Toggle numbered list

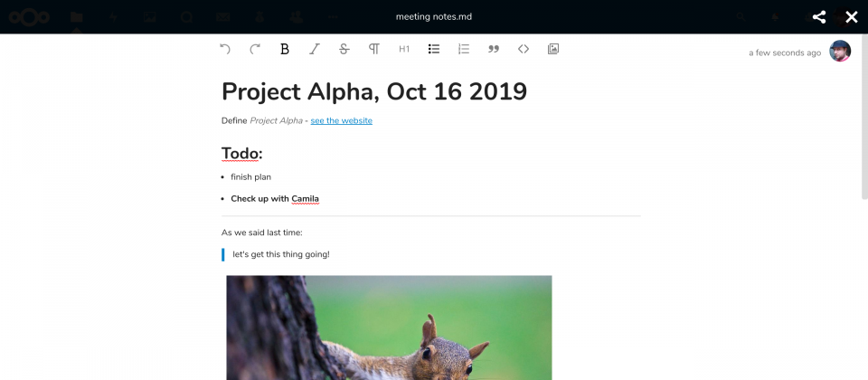point(464,49)
